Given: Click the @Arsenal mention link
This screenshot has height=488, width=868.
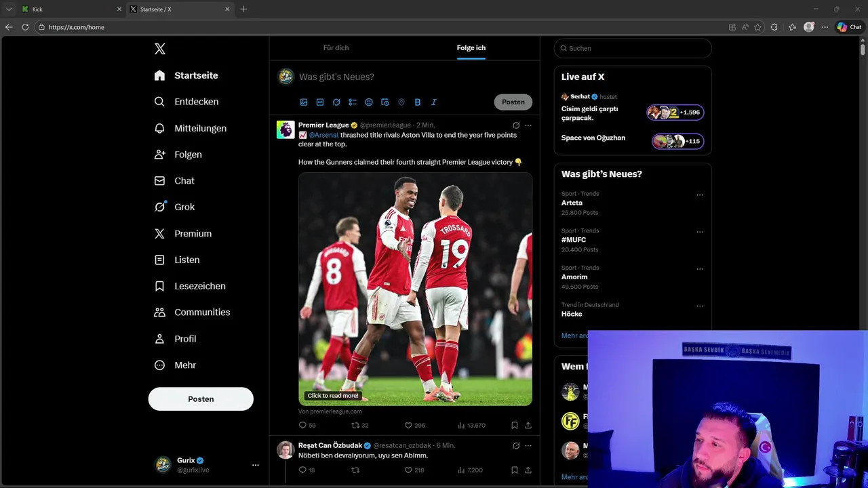Looking at the screenshot, I should click(323, 135).
